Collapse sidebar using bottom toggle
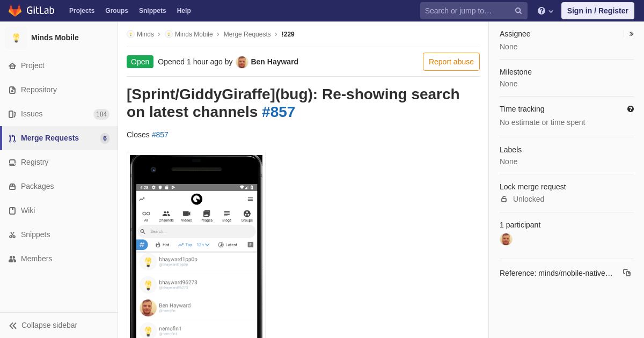The width and height of the screenshot is (644, 338). pyautogui.click(x=59, y=325)
